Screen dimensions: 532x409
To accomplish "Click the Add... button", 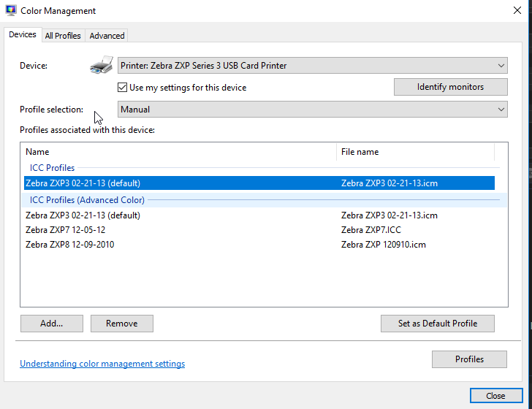I will [x=51, y=324].
